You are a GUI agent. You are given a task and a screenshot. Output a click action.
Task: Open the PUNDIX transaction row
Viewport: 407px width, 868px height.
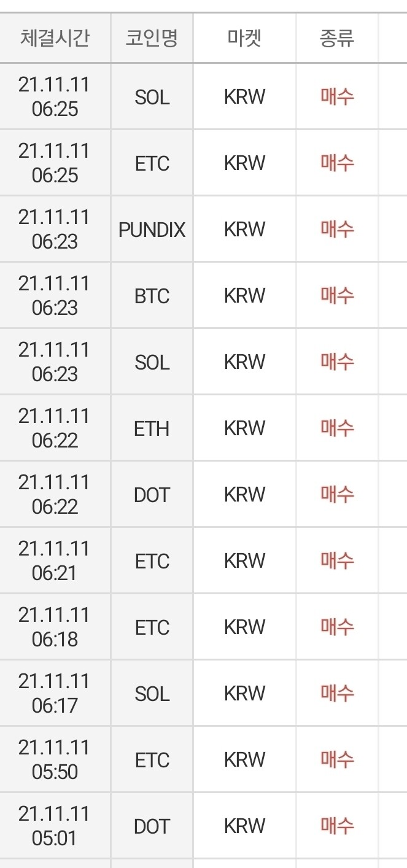[151, 229]
